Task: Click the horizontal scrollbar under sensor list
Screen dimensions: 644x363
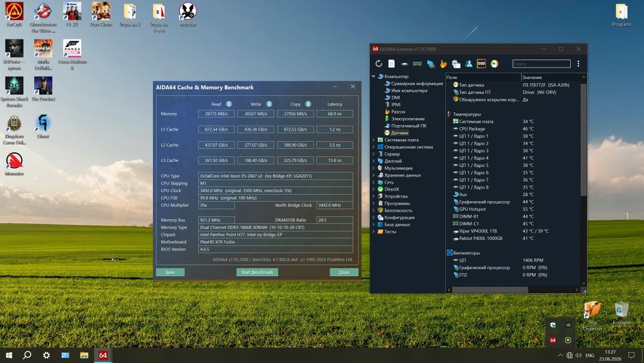Action: coord(489,290)
